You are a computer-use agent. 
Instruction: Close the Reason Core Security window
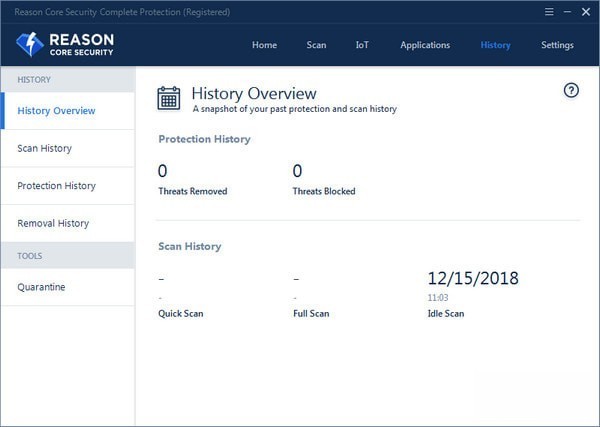pos(586,12)
